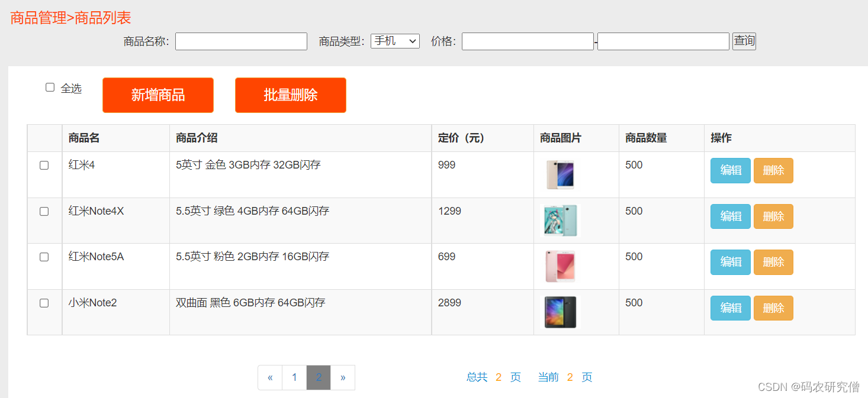
Task: Click the 商品名称 input field
Action: click(x=240, y=41)
